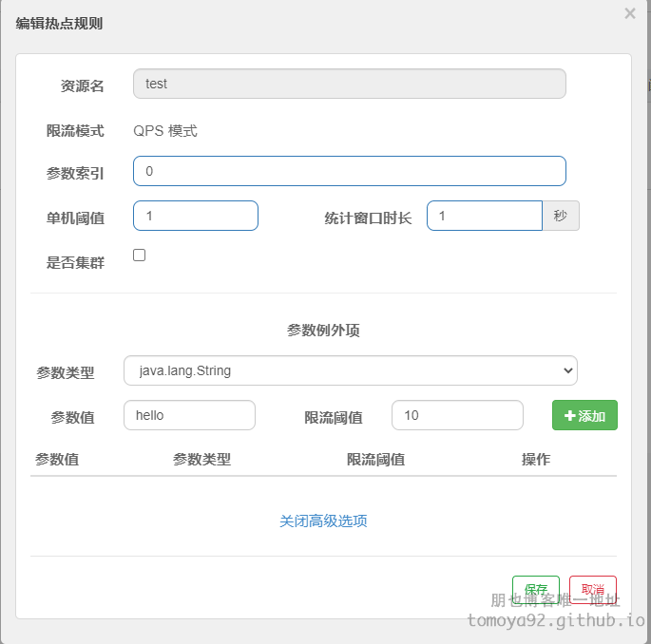The image size is (651, 644).
Task: Click the 单机阈值 input box
Action: tap(196, 216)
